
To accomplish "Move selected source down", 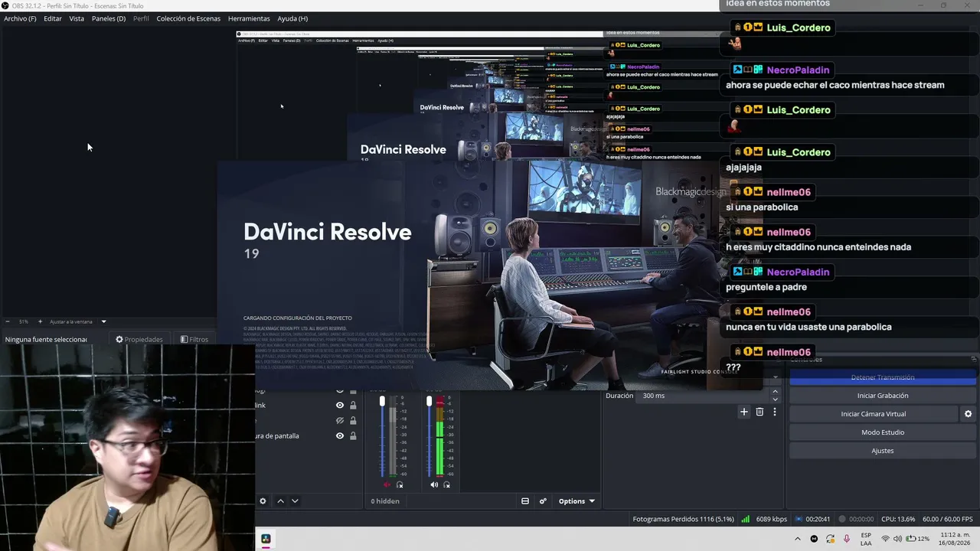I will click(295, 501).
